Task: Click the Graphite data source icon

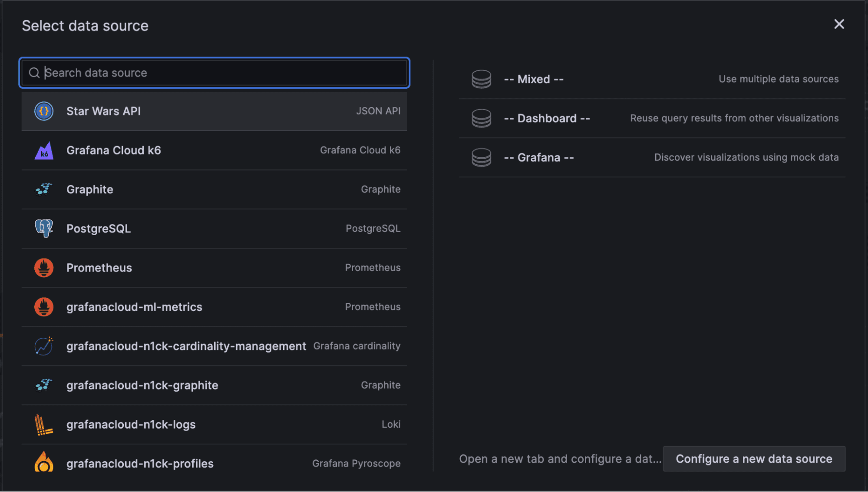Action: (x=43, y=189)
